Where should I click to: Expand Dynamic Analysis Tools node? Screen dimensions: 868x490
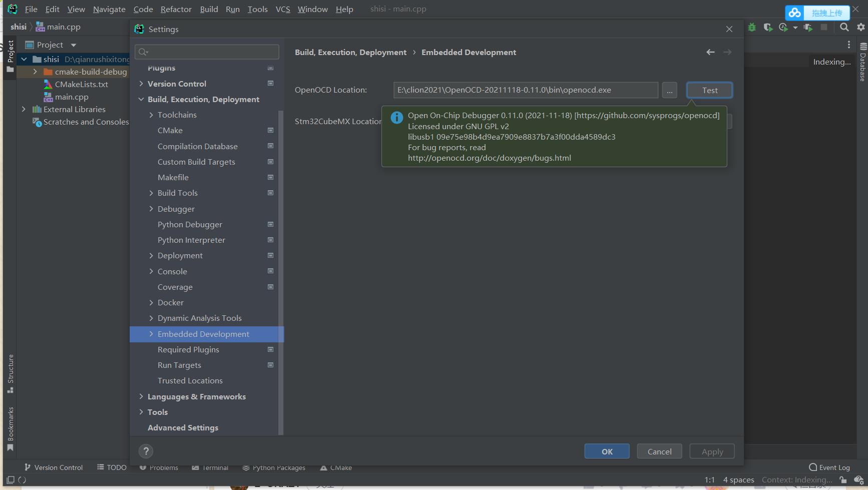coord(151,318)
